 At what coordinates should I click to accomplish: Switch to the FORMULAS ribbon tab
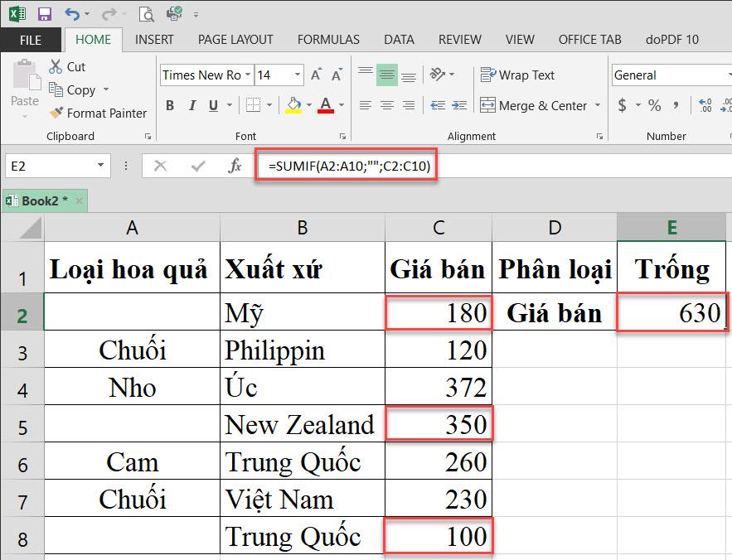pos(327,39)
